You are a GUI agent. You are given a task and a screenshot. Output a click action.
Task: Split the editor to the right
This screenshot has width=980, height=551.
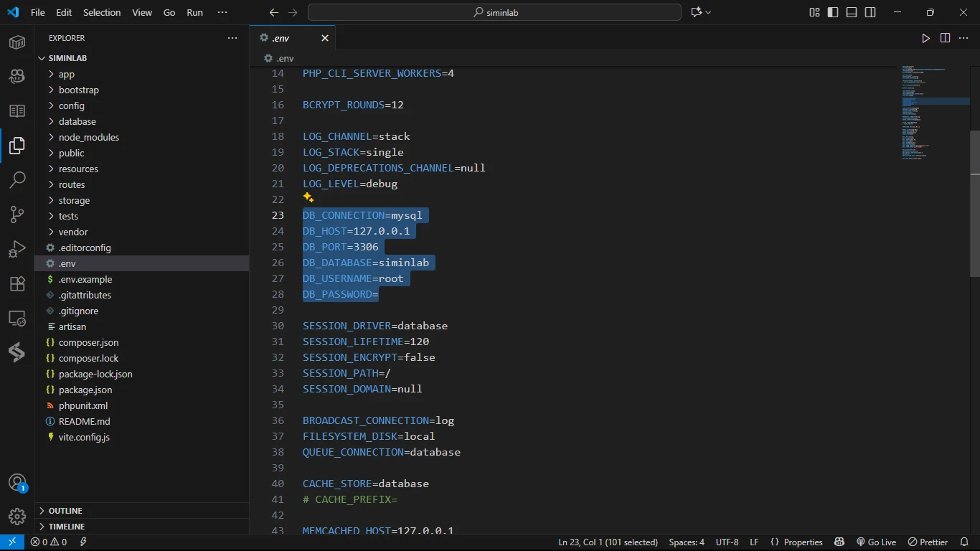945,38
